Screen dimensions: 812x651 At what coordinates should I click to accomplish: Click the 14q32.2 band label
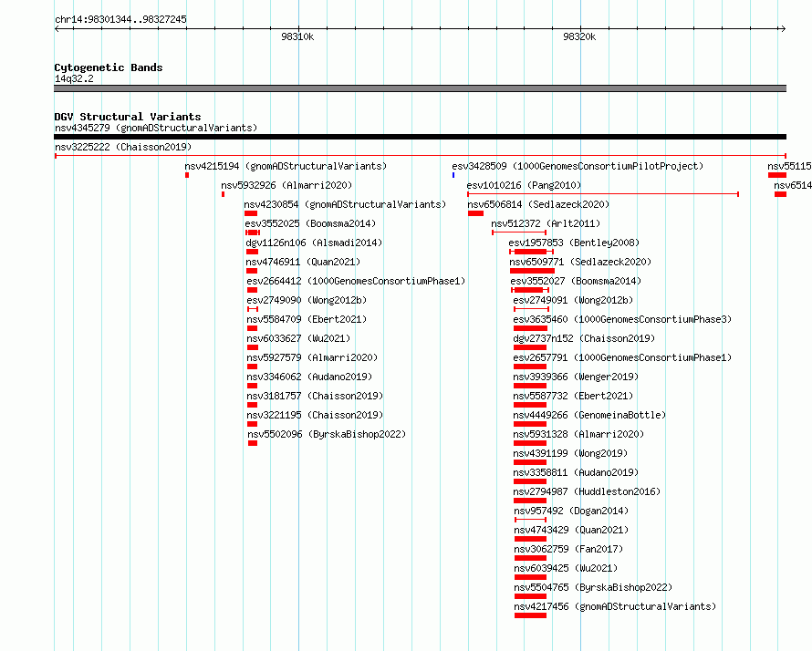click(74, 78)
